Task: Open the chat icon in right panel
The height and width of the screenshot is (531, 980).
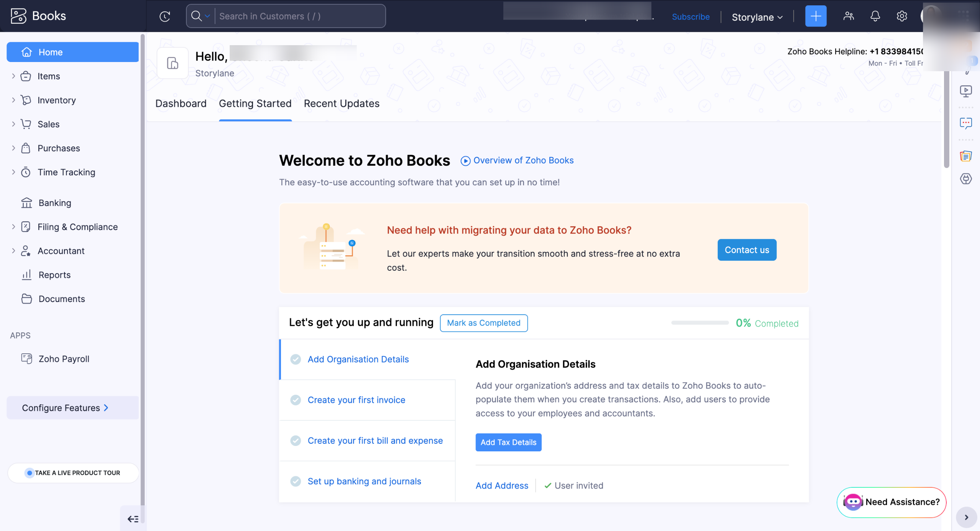Action: [965, 123]
